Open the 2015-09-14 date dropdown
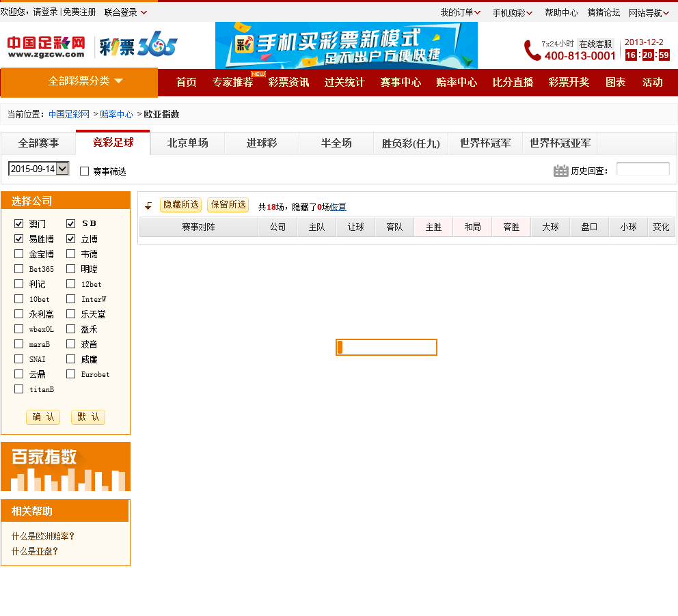This screenshot has height=616, width=678. coord(38,169)
